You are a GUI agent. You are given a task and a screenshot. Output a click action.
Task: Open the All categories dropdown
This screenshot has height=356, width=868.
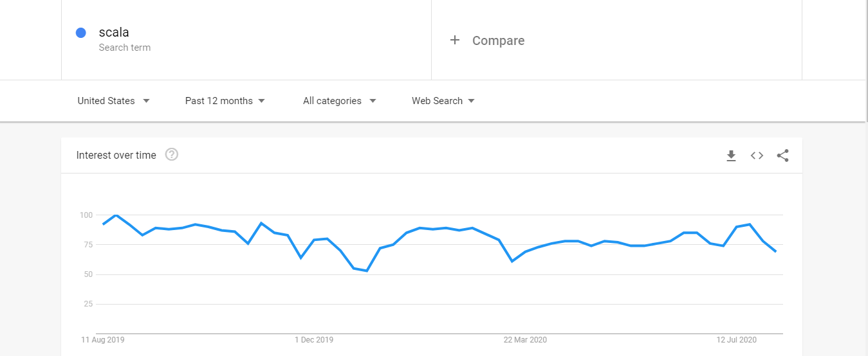click(x=339, y=101)
